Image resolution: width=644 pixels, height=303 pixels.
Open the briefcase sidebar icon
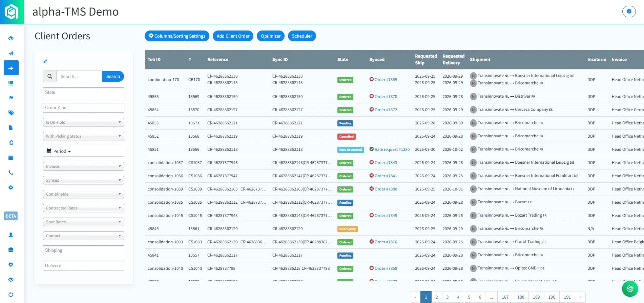11,250
